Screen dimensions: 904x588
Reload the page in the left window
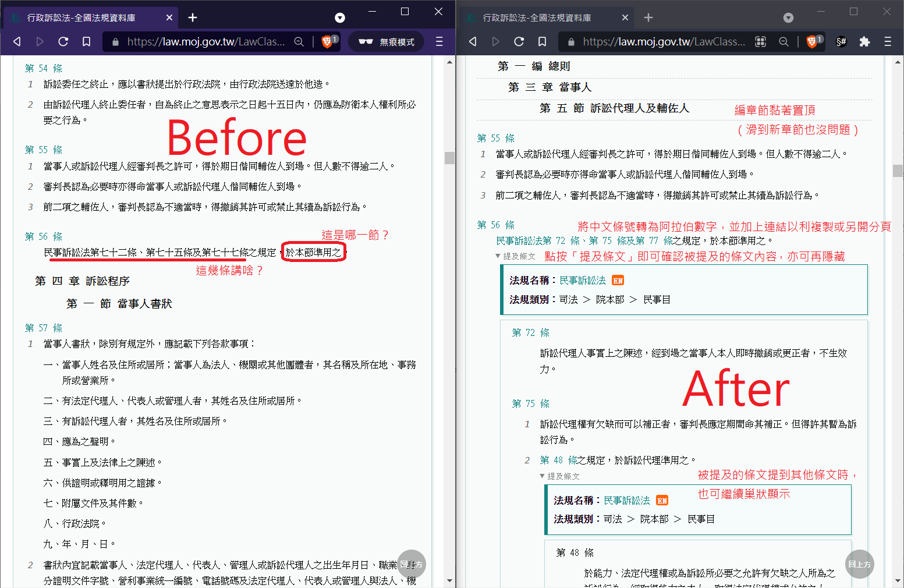(63, 41)
